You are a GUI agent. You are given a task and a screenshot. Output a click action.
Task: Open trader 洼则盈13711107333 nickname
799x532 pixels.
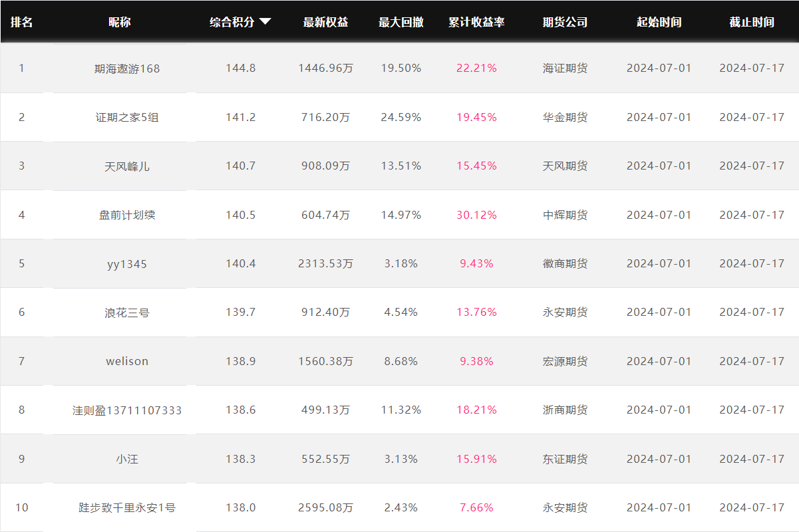click(127, 410)
